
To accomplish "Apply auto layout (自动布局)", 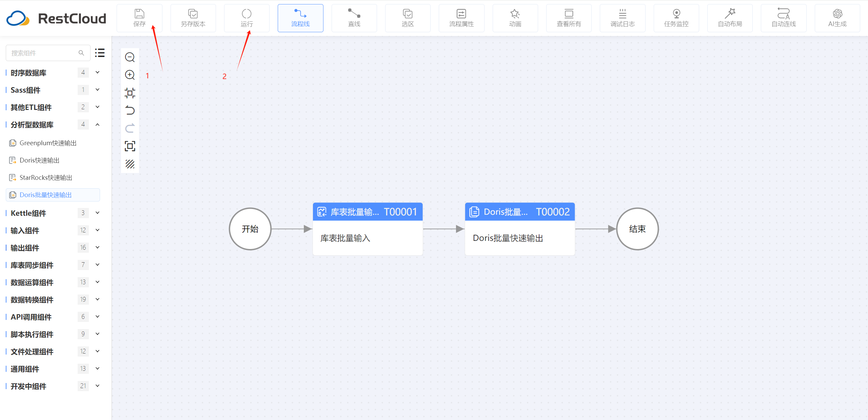I will 730,18.
